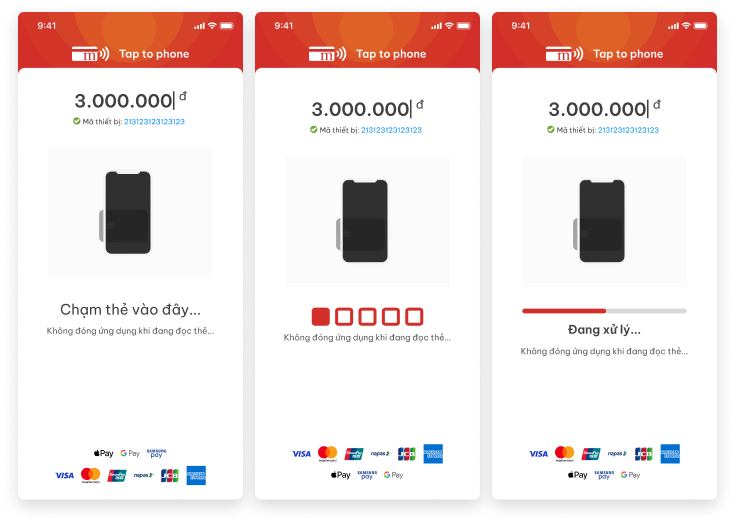This screenshot has width=735, height=524.
Task: Open device code link on the PIN boxes screen
Action: [x=391, y=130]
